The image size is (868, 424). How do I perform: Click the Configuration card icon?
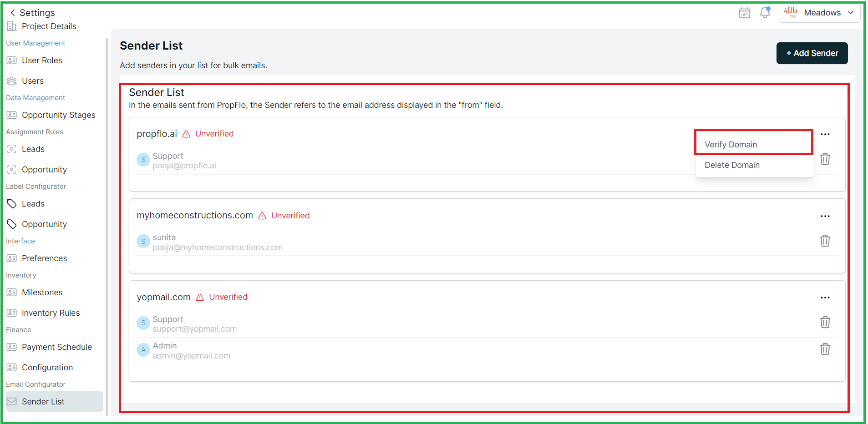point(12,368)
